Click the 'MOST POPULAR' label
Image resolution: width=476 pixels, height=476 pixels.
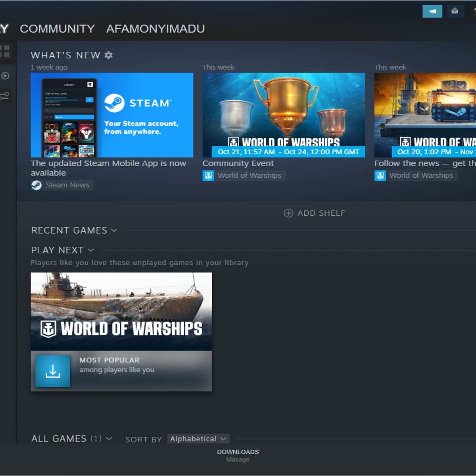pos(109,360)
